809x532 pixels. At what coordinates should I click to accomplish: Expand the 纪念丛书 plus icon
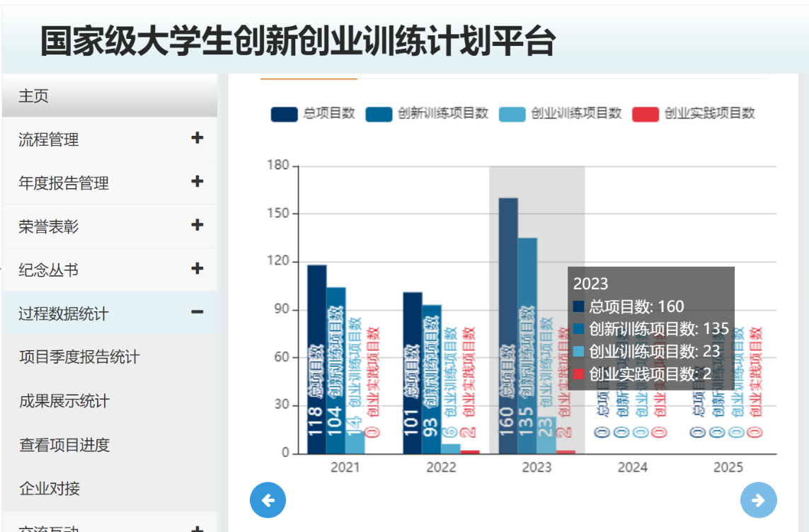[x=197, y=270]
